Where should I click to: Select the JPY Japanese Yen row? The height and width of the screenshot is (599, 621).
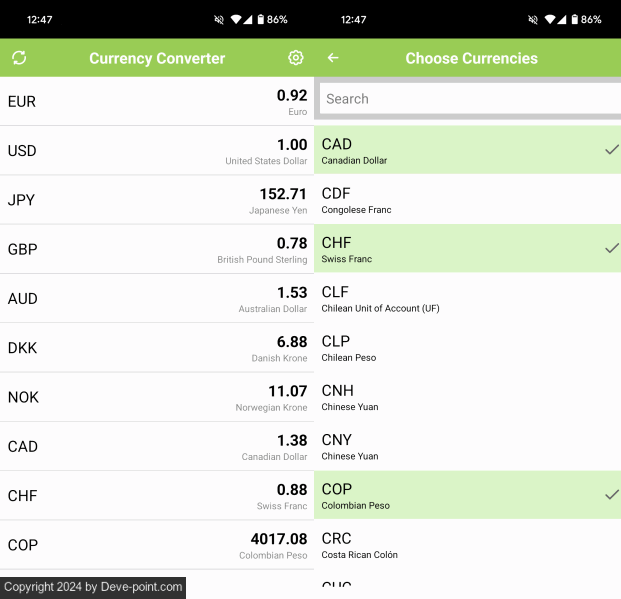click(x=157, y=200)
